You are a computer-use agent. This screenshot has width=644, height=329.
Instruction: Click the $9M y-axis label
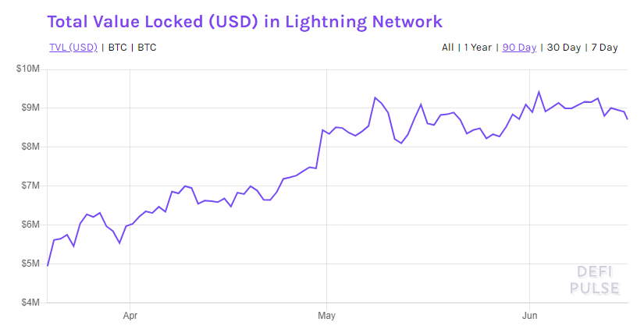coord(30,108)
